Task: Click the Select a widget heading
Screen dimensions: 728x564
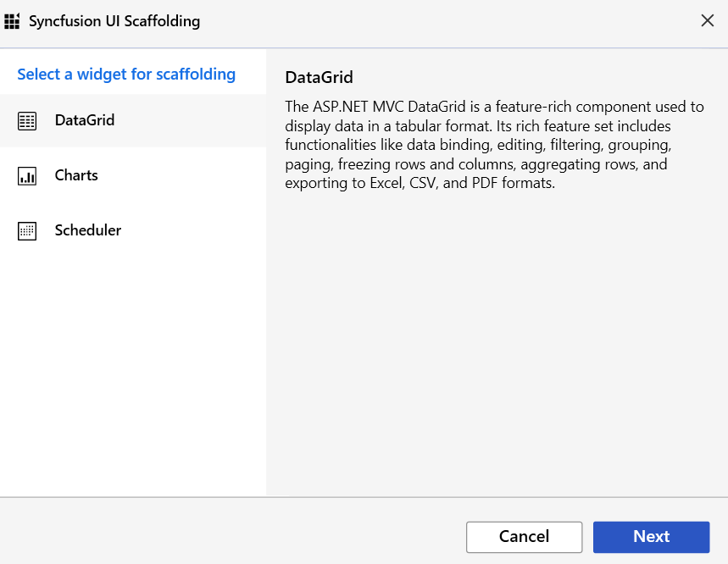Action: (x=125, y=74)
